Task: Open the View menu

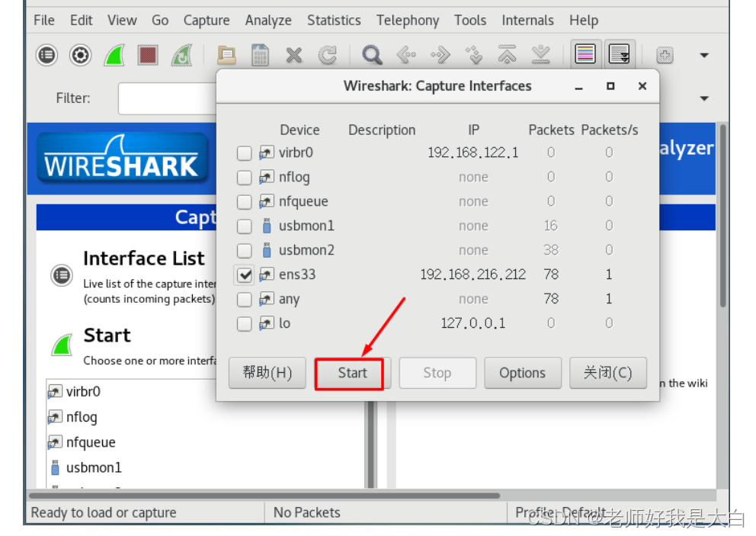Action: pyautogui.click(x=122, y=21)
